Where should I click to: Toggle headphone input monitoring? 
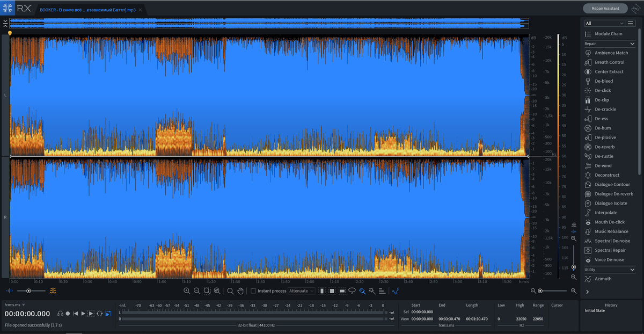tap(61, 314)
